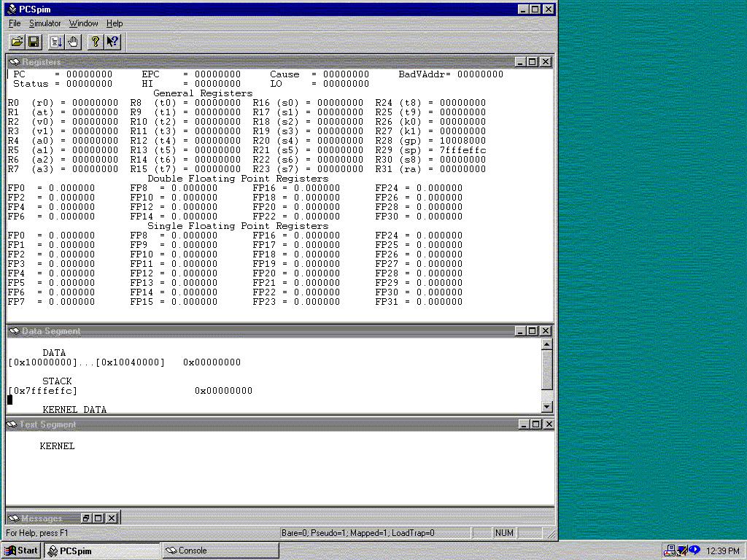Open the Simulator menu
Image resolution: width=747 pixels, height=560 pixels.
pyautogui.click(x=44, y=23)
